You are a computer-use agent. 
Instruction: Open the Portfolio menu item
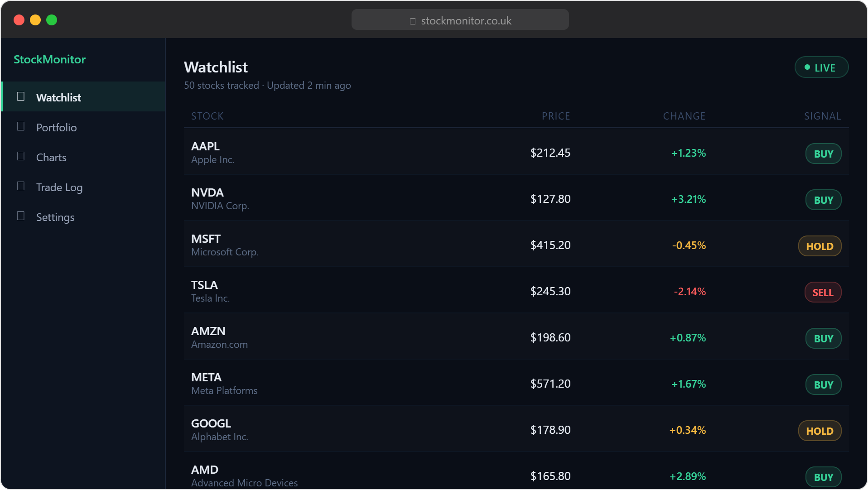click(84, 127)
